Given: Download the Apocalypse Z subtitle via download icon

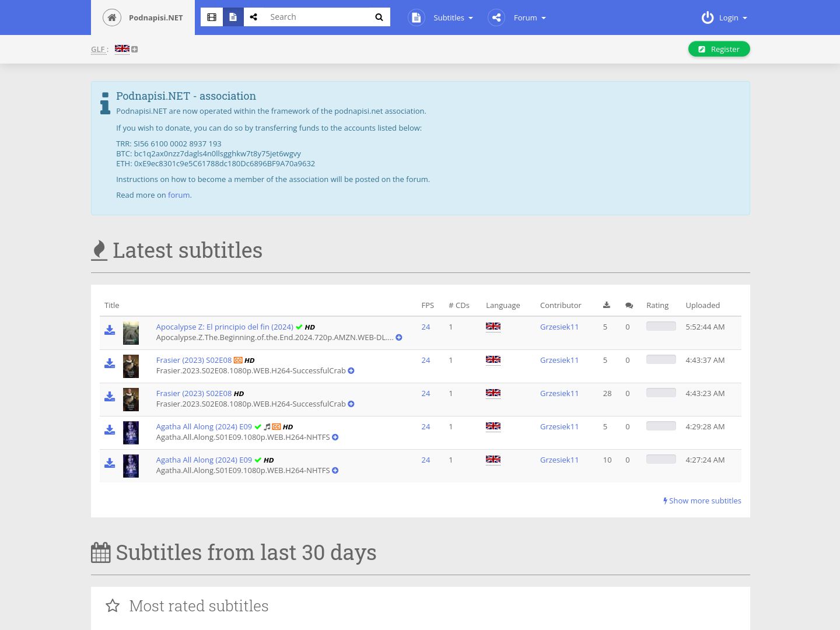Looking at the screenshot, I should [110, 330].
